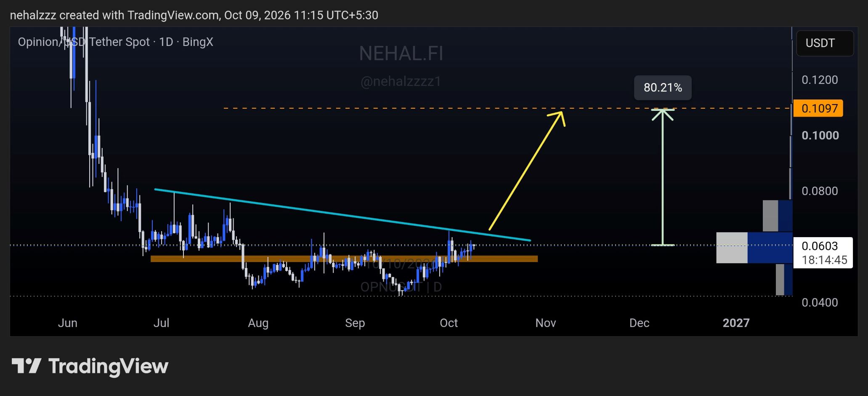Viewport: 868px width, 396px height.
Task: Click the Sep label on time axis
Action: coord(355,323)
